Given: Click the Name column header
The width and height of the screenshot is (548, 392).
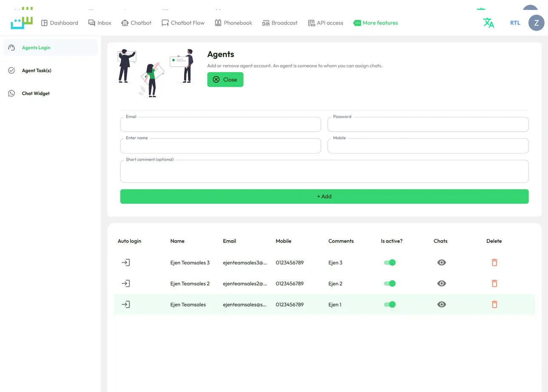Looking at the screenshot, I should click(177, 241).
